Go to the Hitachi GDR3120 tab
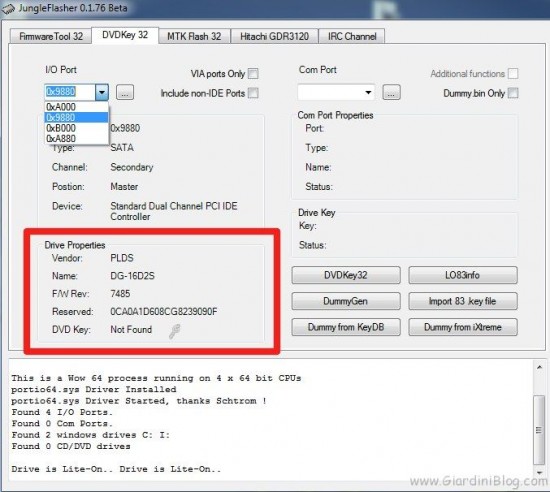Screen dimensions: 550x492 point(274,36)
